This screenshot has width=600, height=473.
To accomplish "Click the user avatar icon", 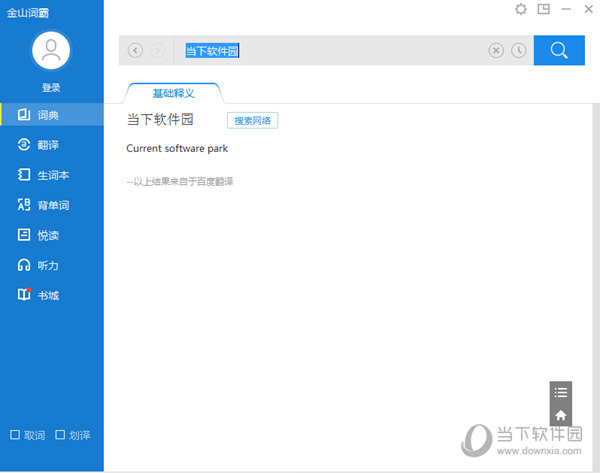I will 51,51.
